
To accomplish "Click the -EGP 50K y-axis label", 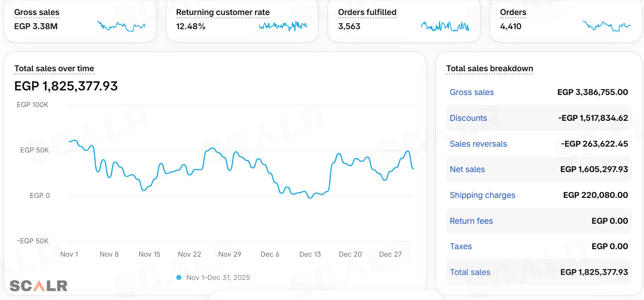I will tap(33, 241).
